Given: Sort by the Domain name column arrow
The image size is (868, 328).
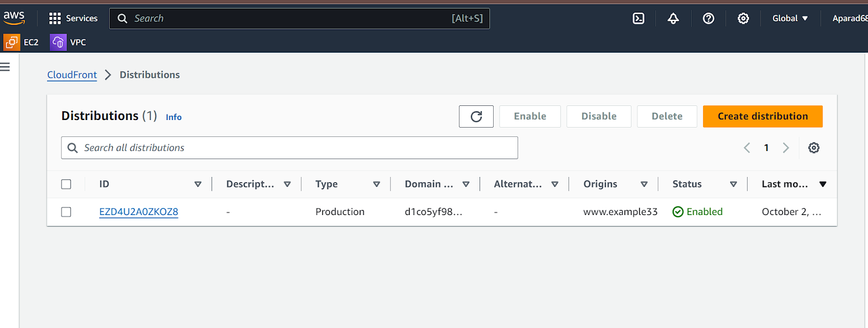Looking at the screenshot, I should tap(466, 184).
